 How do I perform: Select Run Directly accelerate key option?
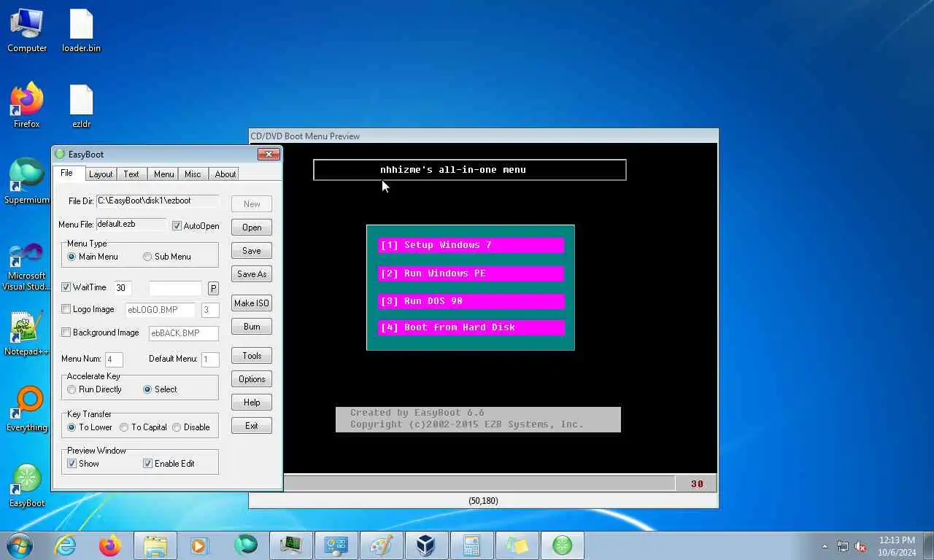click(72, 389)
